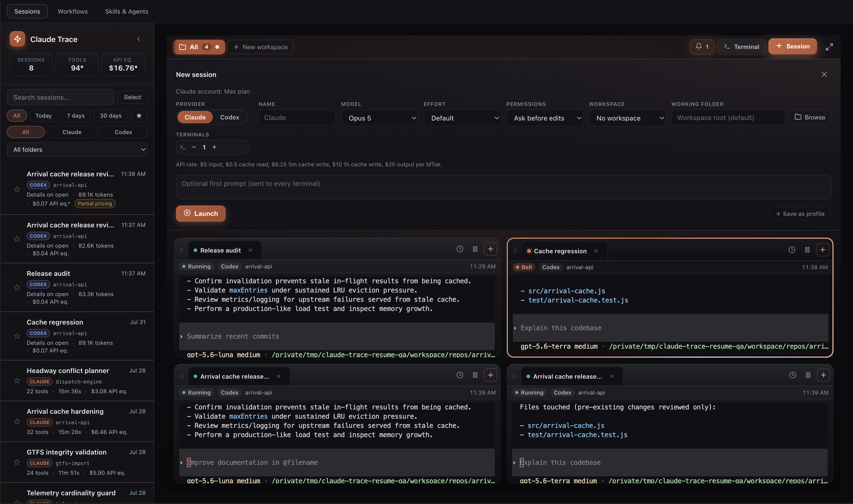Star the GTFS integrity validation session
This screenshot has height=504, width=853.
pos(17,462)
